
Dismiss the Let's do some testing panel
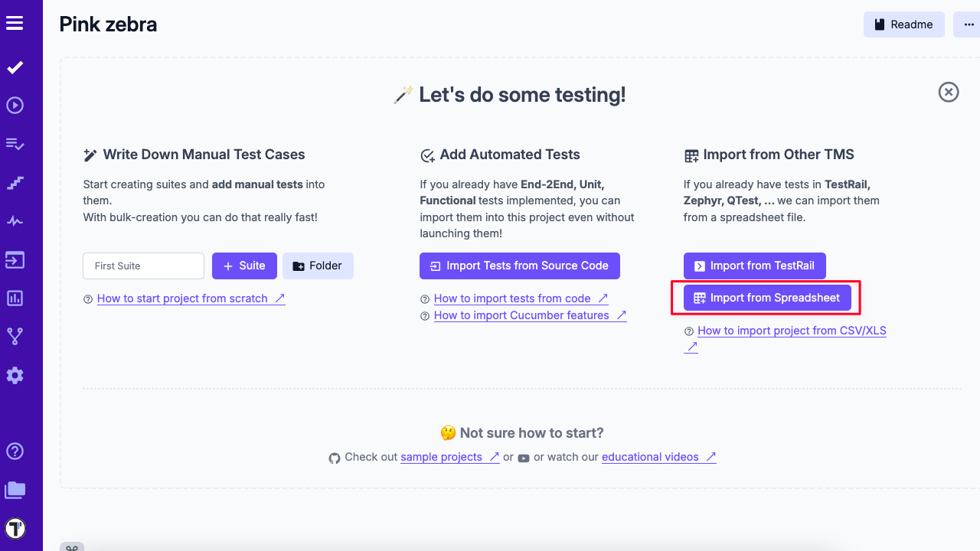[x=949, y=93]
